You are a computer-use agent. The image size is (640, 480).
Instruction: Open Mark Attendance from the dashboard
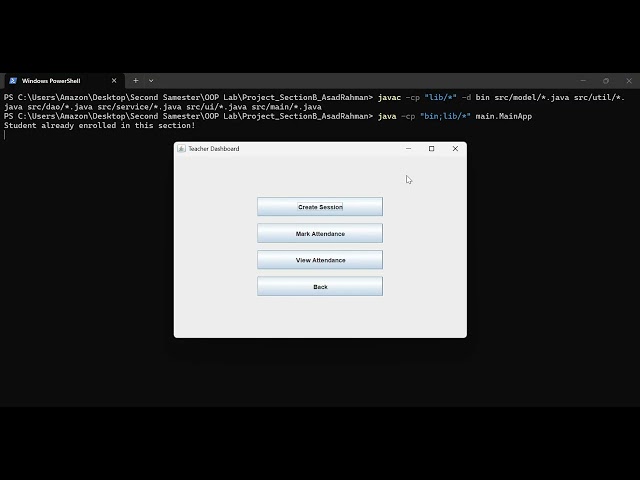coord(320,233)
